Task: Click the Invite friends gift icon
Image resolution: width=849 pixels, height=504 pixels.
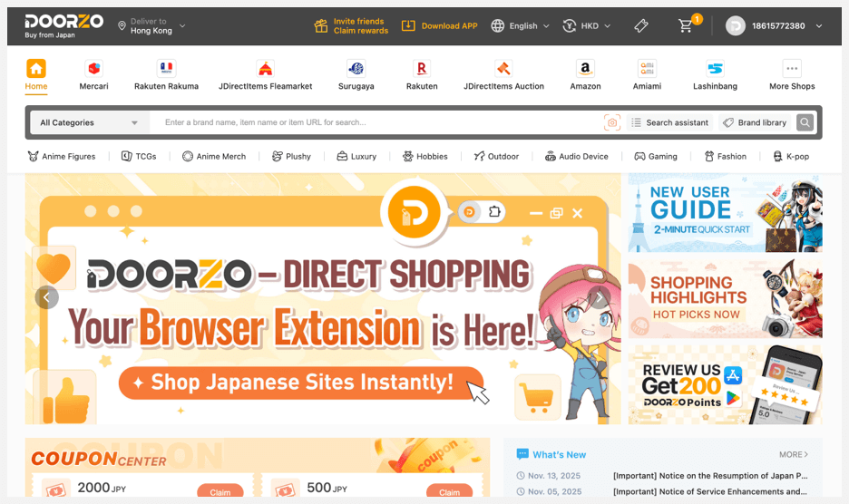Action: 321,25
